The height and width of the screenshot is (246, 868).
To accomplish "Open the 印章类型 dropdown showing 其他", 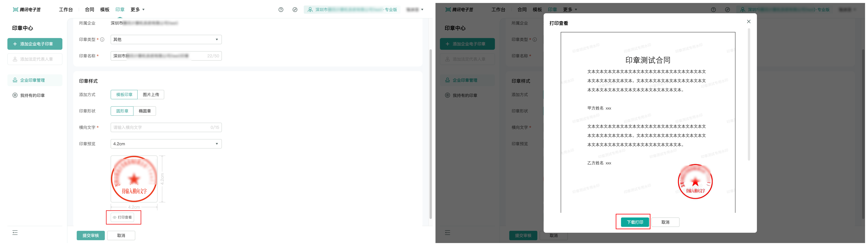I will coord(166,39).
